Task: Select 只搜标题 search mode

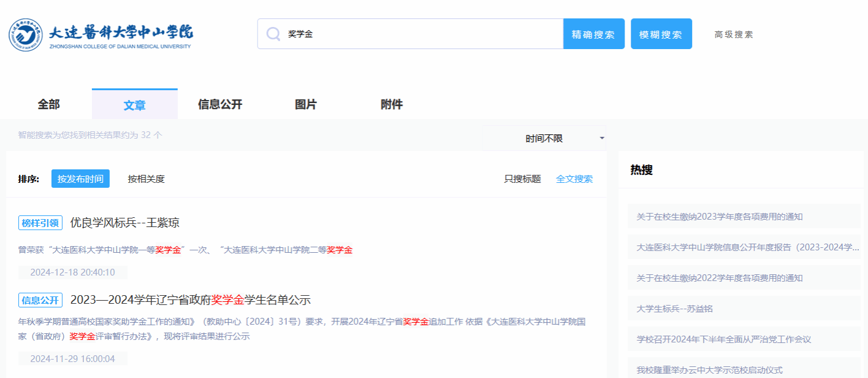Action: (x=522, y=179)
